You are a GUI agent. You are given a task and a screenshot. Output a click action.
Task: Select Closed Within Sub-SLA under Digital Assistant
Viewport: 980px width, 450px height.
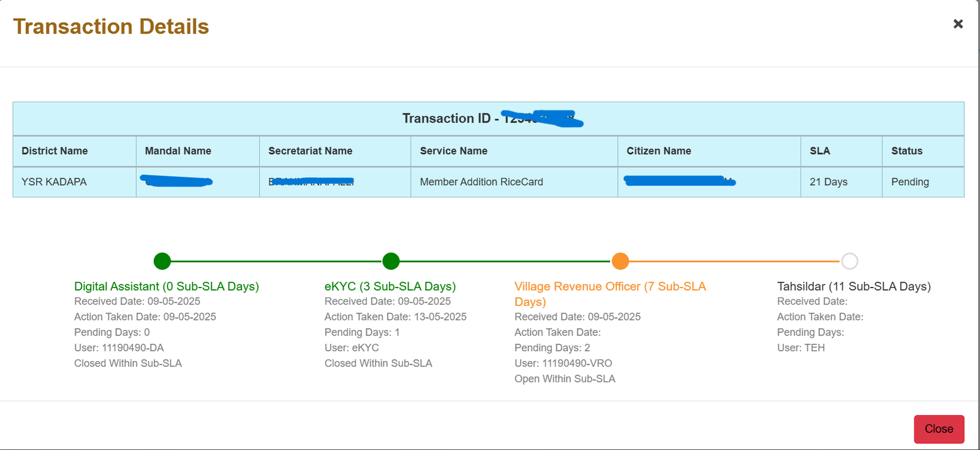tap(128, 364)
